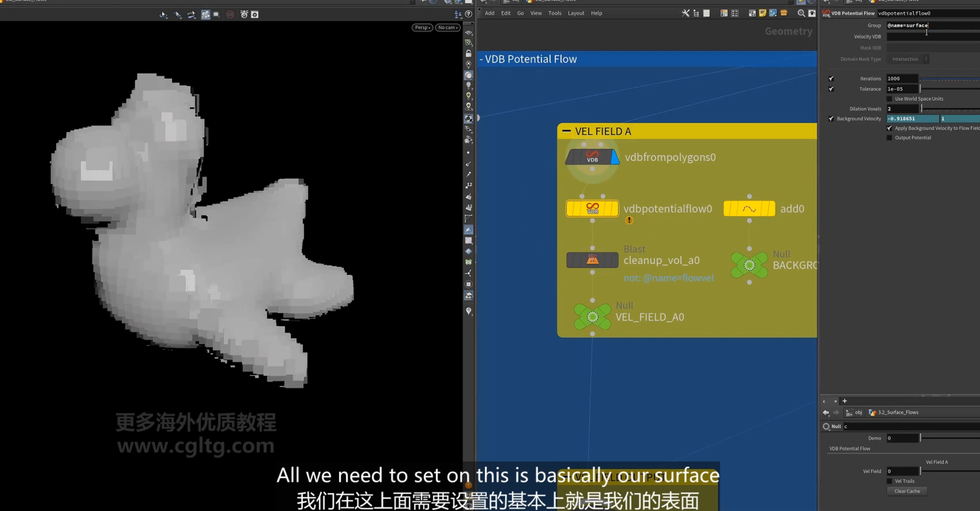This screenshot has height=511, width=980.
Task: Toggle the Output Potential checkbox
Action: (890, 138)
